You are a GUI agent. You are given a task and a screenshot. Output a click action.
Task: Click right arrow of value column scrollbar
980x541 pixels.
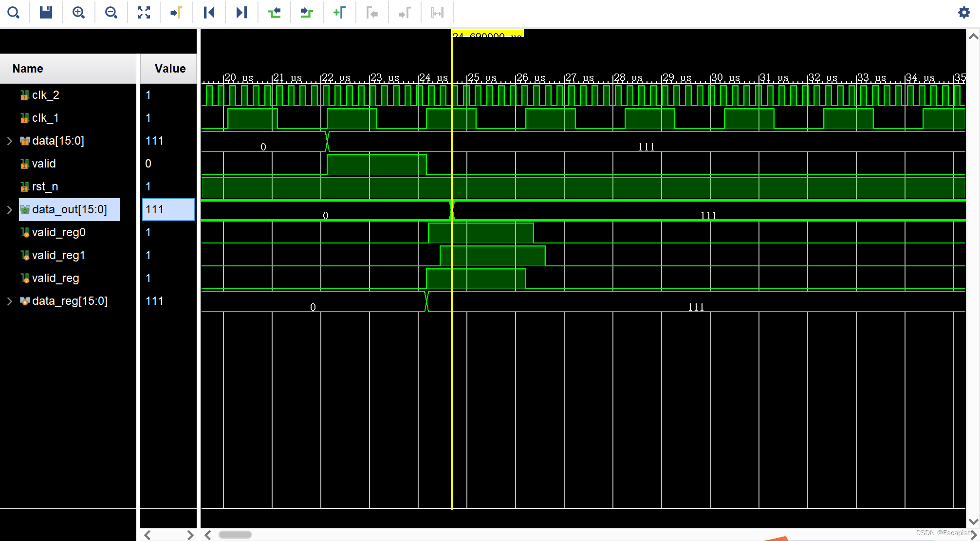pyautogui.click(x=190, y=535)
